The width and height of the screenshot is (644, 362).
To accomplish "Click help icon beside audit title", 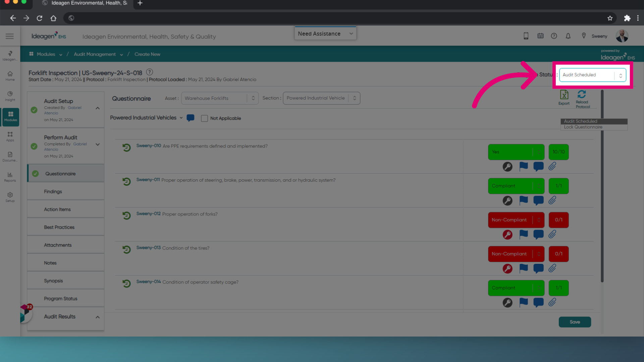I will pos(150,72).
